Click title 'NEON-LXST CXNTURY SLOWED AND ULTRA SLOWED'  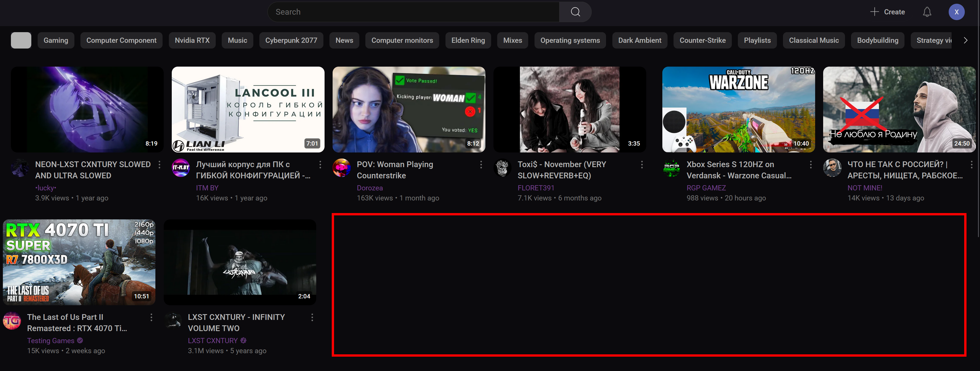(x=93, y=170)
